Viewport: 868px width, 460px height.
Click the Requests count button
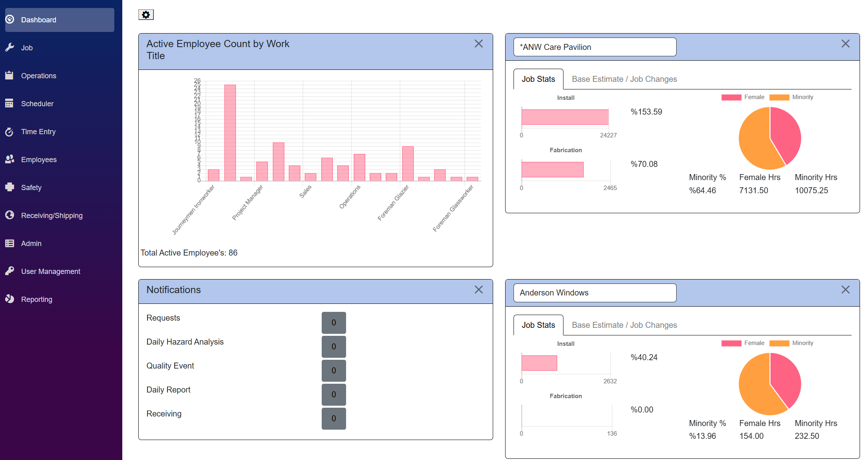click(x=334, y=323)
